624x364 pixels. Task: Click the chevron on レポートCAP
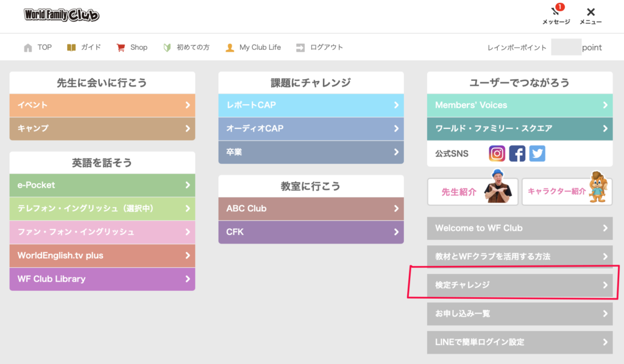[x=396, y=105]
